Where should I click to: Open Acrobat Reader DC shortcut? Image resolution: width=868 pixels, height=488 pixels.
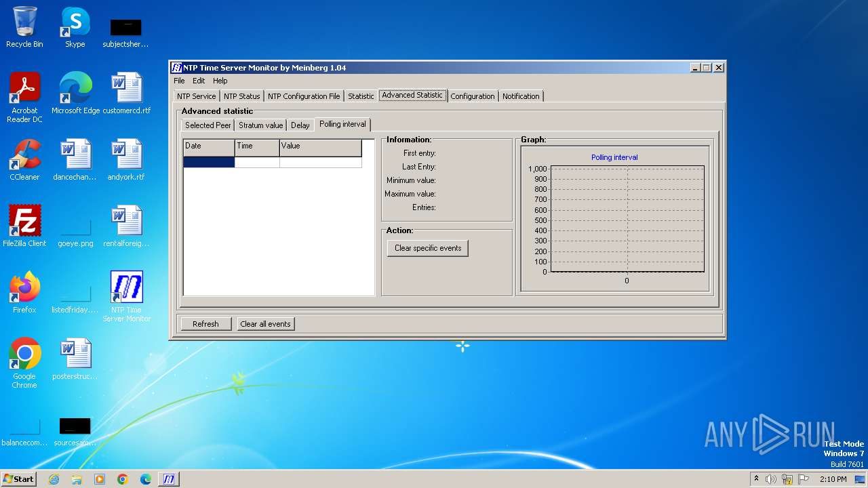(x=24, y=98)
